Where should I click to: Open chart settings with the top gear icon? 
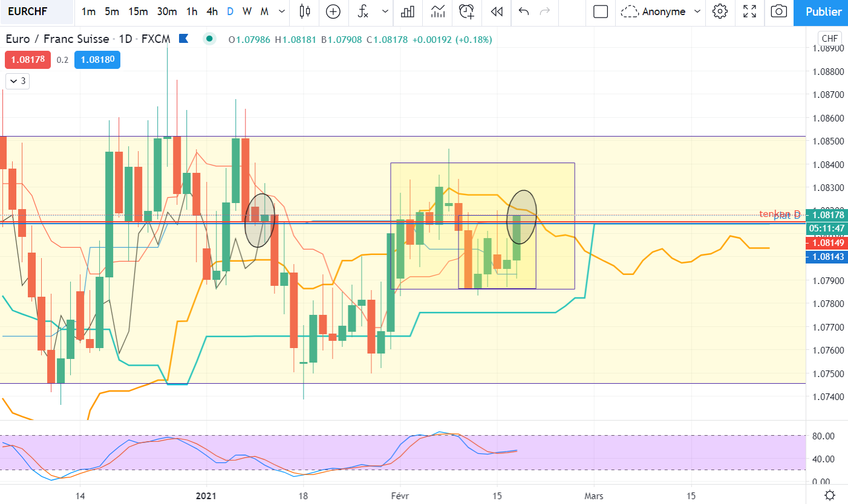click(x=719, y=11)
